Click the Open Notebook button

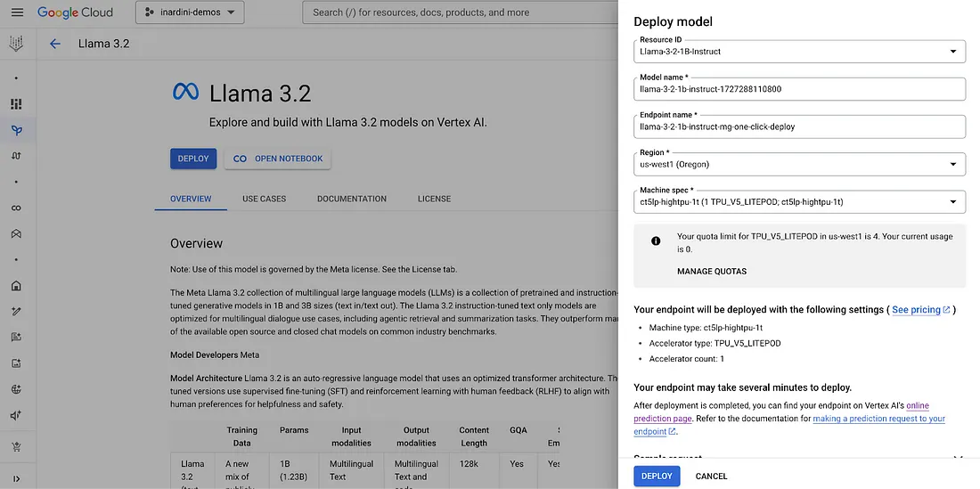(277, 159)
